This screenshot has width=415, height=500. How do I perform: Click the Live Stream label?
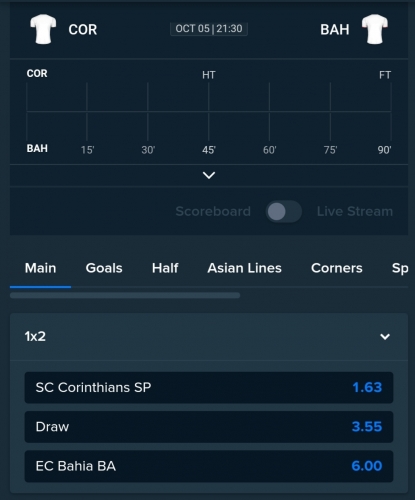tap(355, 211)
